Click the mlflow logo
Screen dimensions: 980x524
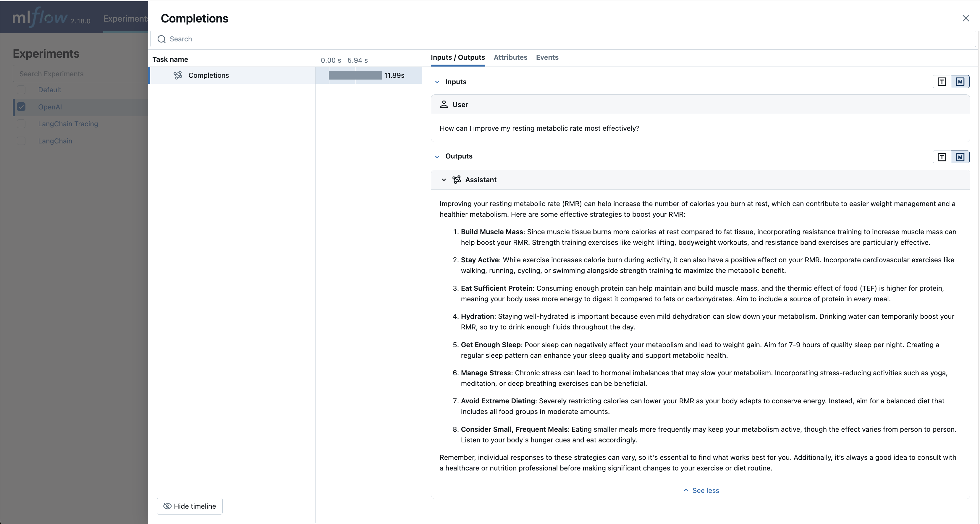point(40,17)
